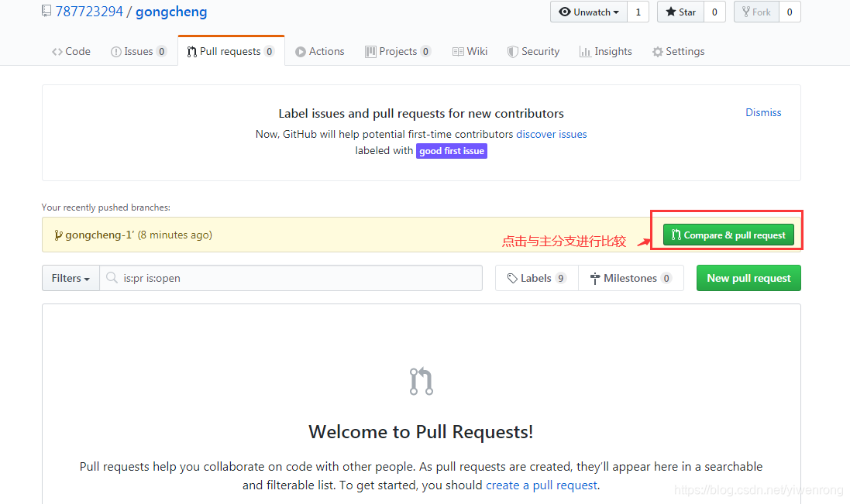Click the repository book icon beside 787723294

46,11
